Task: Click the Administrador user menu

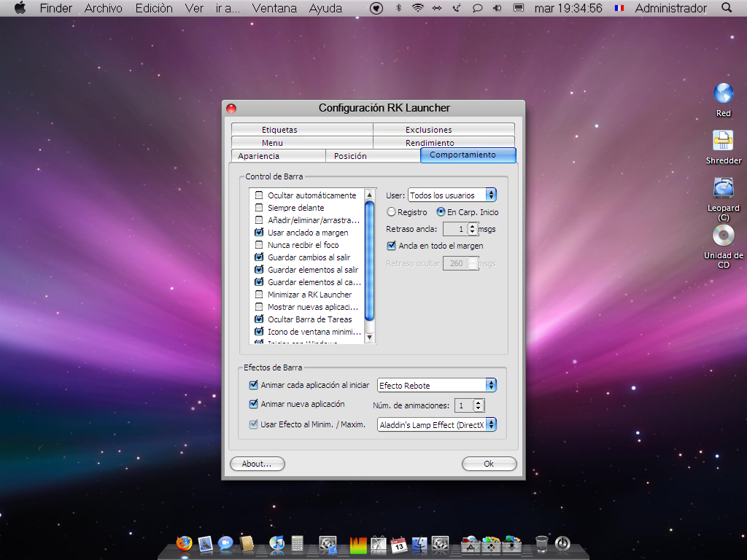Action: (671, 8)
